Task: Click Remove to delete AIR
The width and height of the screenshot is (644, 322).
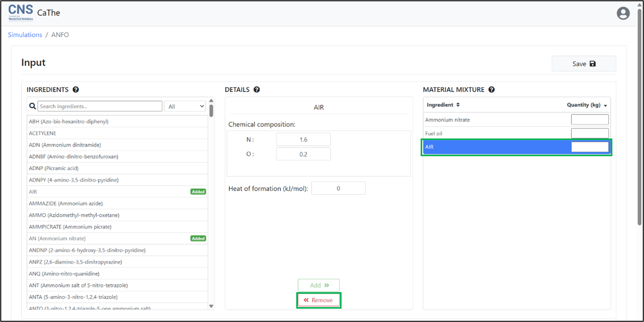Action: (x=319, y=300)
